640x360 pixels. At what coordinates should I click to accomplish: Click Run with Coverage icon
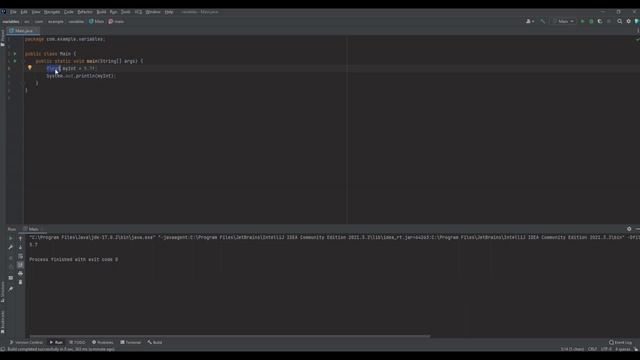(600, 21)
